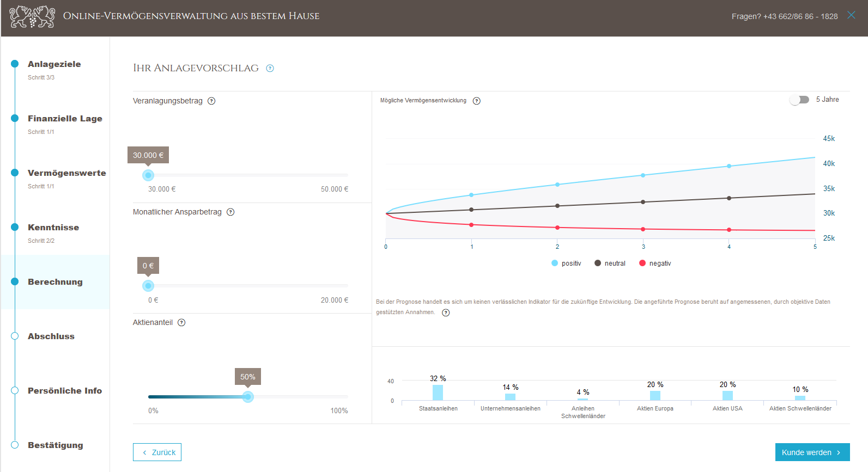Screen dimensions: 868x472
Task: Click help icon for Monatlicher Ansparbetrag
Action: click(x=230, y=212)
